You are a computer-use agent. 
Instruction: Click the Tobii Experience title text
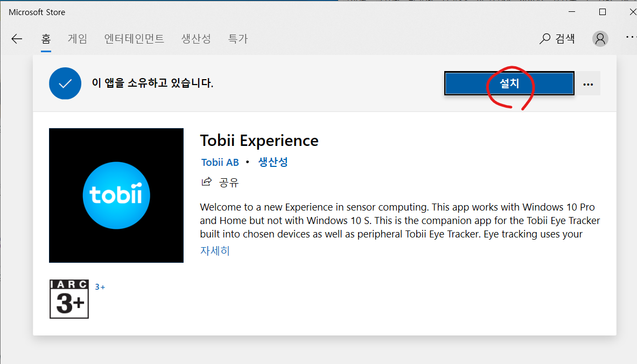tap(259, 141)
